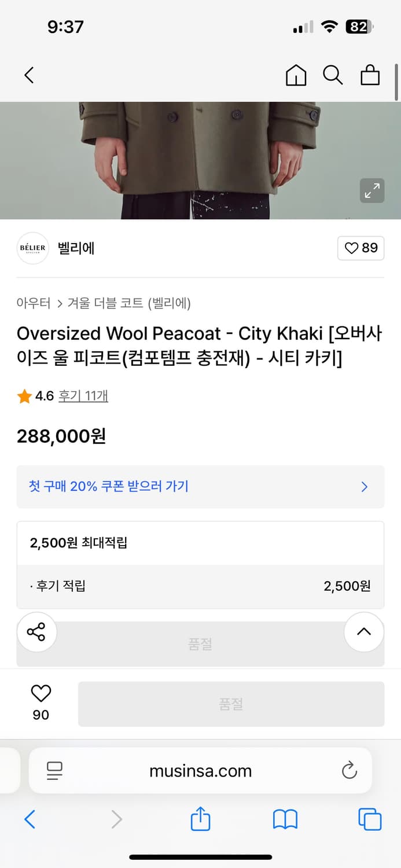Collapse panel with the up chevron button
The width and height of the screenshot is (401, 868).
(x=364, y=632)
